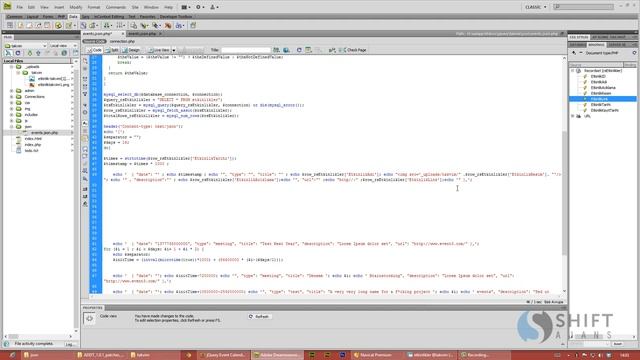Viewport: 640px width, 360px height.
Task: Open the CLASSIC workspace switcher dropdown
Action: (x=536, y=7)
